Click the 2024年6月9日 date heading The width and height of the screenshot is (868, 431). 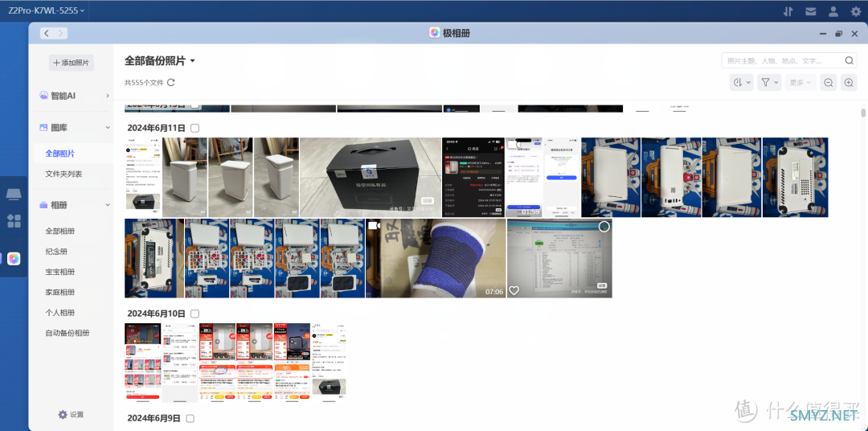pyautogui.click(x=154, y=418)
